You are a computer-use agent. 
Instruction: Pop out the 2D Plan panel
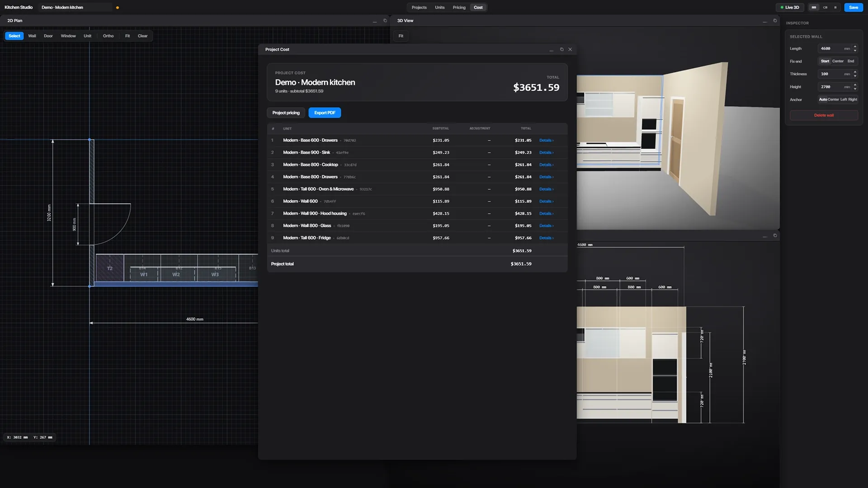coord(385,21)
